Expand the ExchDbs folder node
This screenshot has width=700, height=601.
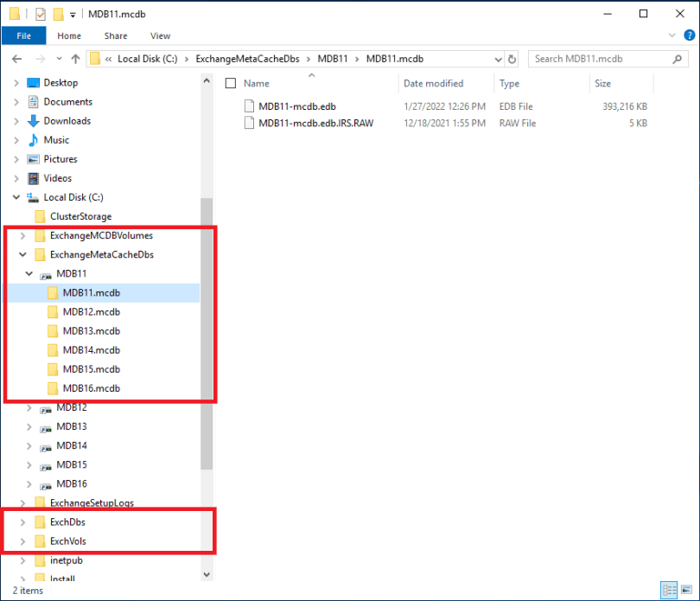pos(22,522)
